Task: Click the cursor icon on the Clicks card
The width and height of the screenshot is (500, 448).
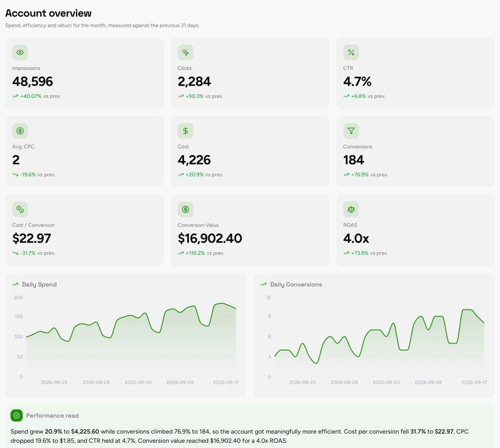Action: (x=185, y=52)
